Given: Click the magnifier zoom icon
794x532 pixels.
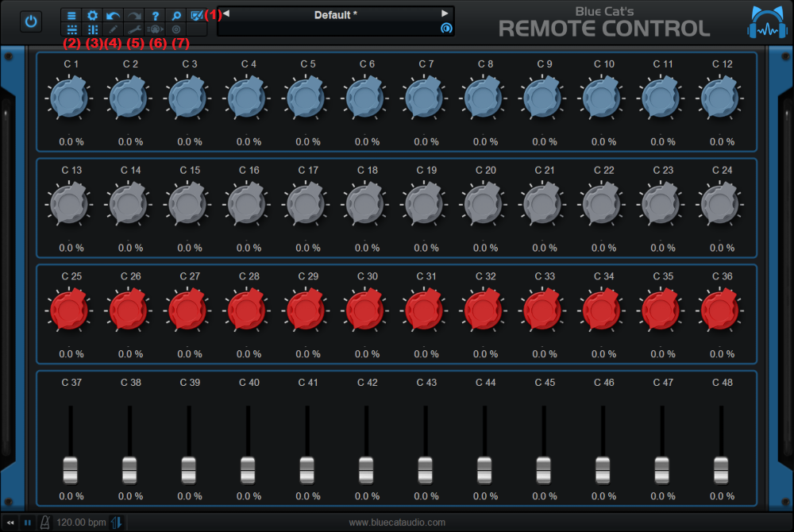Looking at the screenshot, I should pos(176,15).
